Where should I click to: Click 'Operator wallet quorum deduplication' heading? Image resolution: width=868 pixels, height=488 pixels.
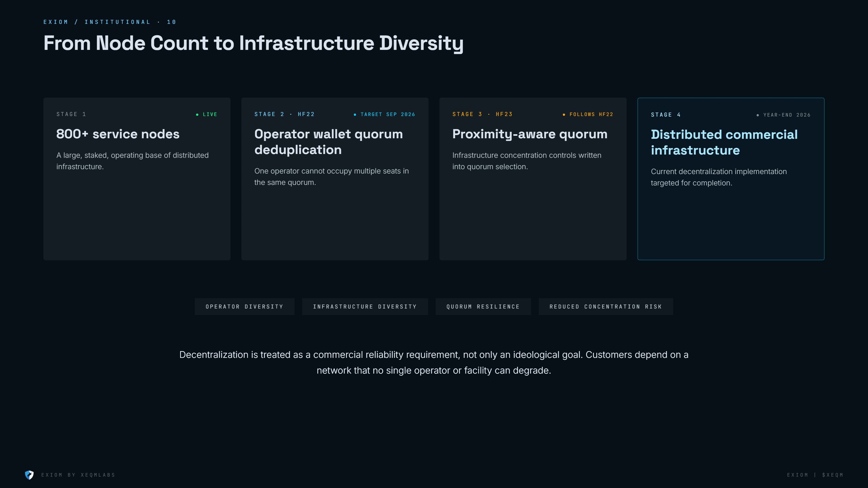pos(328,142)
